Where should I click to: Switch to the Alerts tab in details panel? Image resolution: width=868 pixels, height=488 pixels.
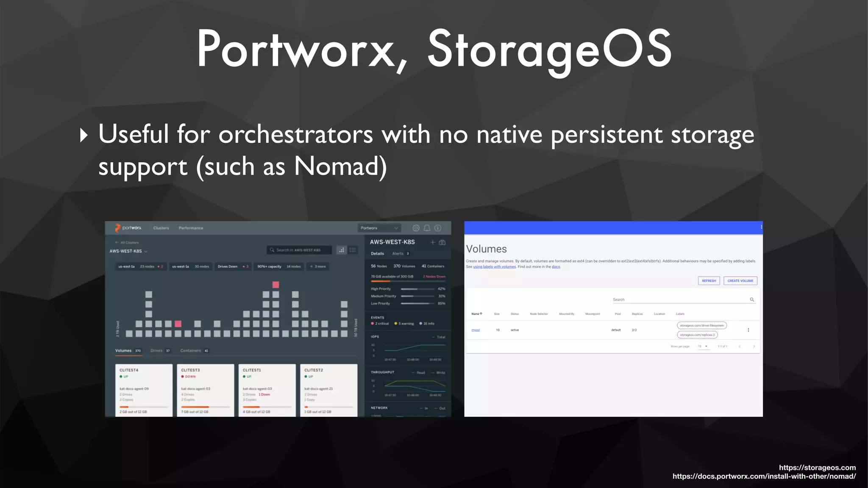(401, 254)
